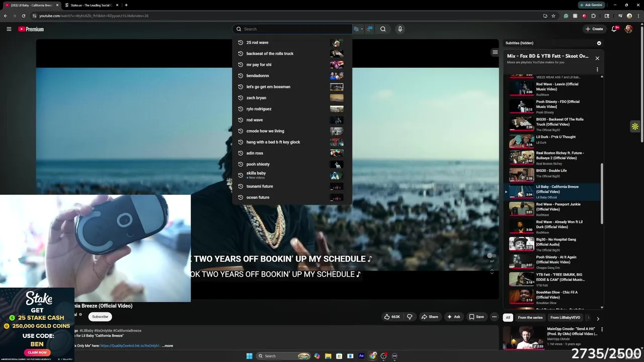Show more category chips with right chevron

tap(598, 318)
